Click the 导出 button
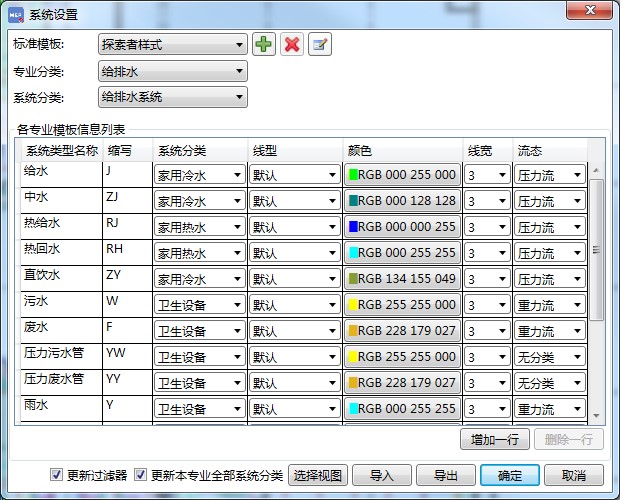The height and width of the screenshot is (500, 620). [446, 475]
